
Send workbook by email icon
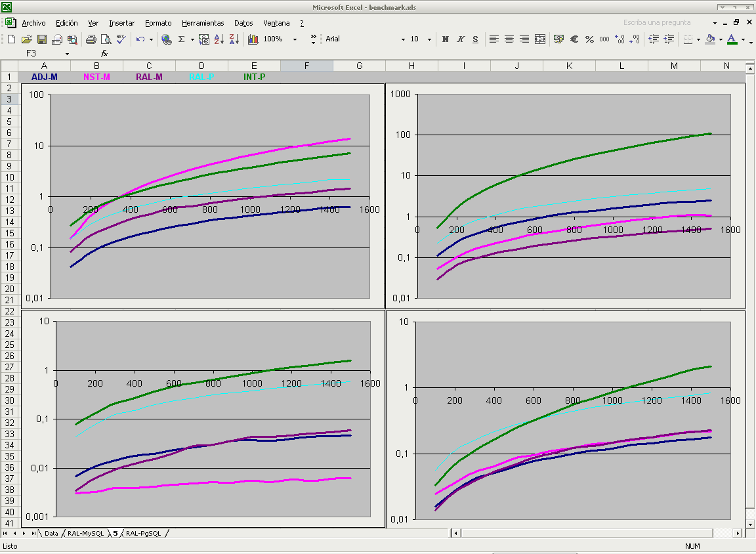(x=57, y=39)
